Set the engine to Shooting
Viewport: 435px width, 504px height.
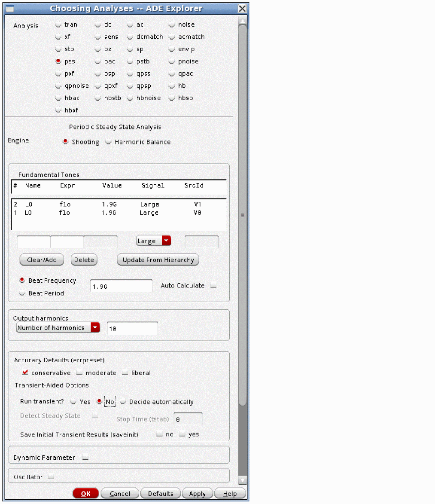click(x=66, y=141)
